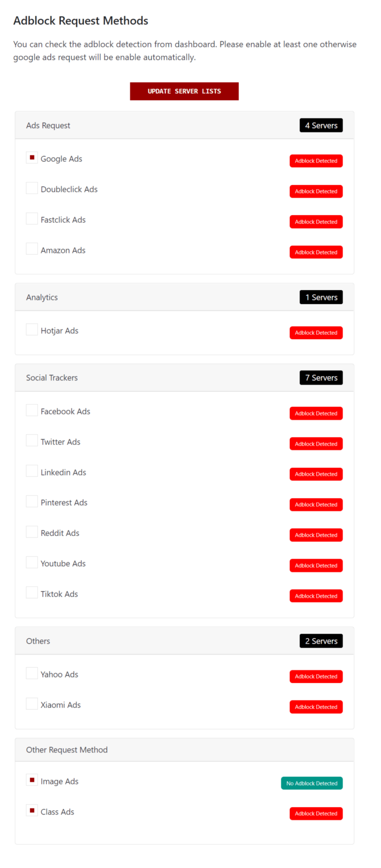This screenshot has height=868, width=381.
Task: Disable the Google Ads checkbox
Action: click(x=31, y=157)
